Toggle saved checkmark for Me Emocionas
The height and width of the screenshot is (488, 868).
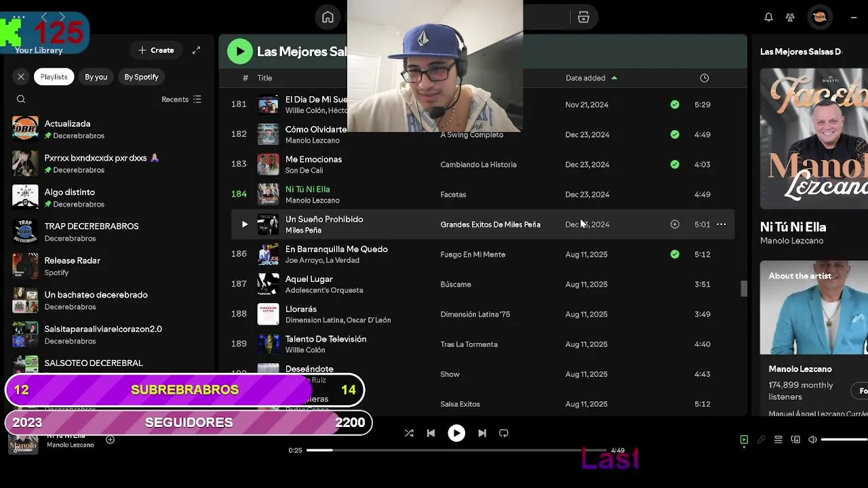click(675, 164)
